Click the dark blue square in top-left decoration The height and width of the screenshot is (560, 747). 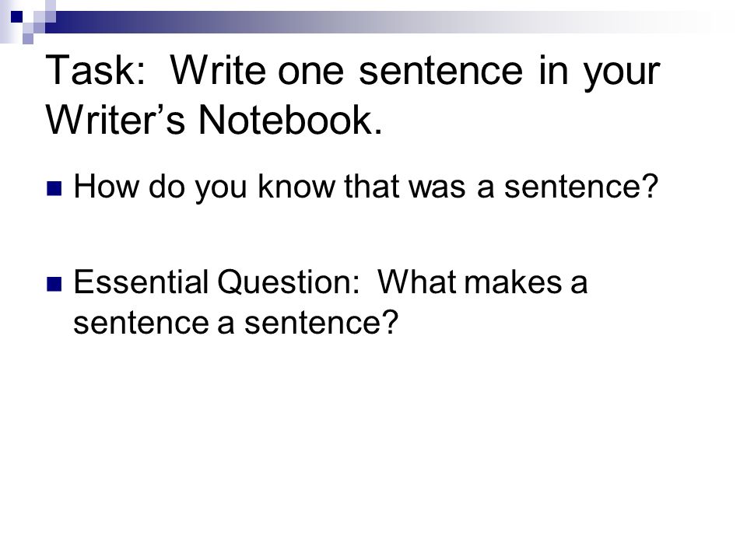click(16, 17)
